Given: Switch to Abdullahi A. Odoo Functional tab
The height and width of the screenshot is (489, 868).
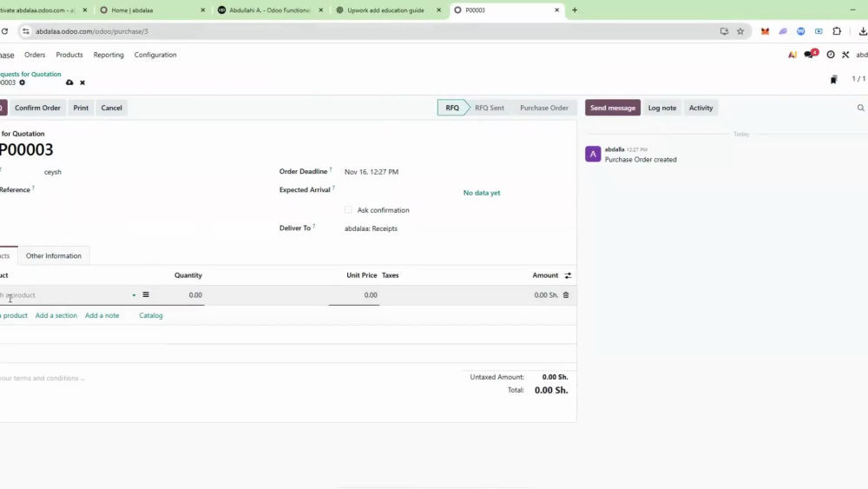Looking at the screenshot, I should (x=268, y=10).
